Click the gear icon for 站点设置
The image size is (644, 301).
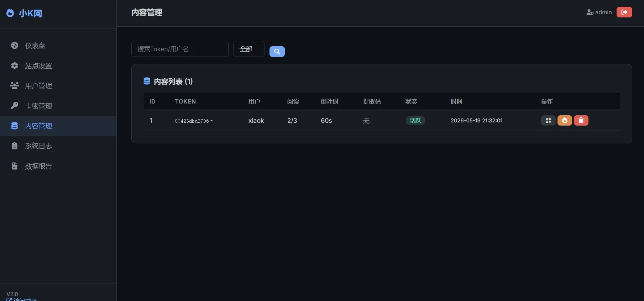15,65
